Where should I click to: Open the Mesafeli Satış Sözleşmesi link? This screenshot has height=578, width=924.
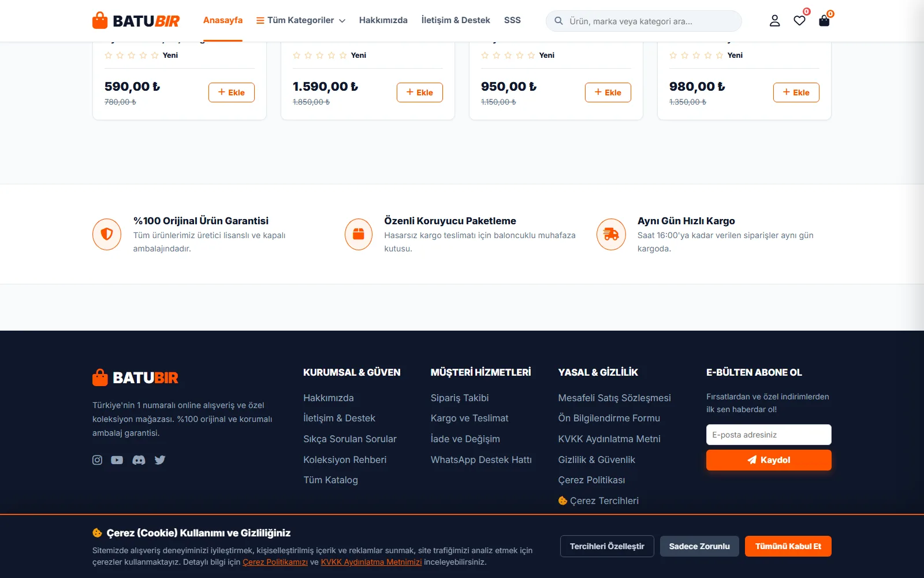(x=614, y=398)
